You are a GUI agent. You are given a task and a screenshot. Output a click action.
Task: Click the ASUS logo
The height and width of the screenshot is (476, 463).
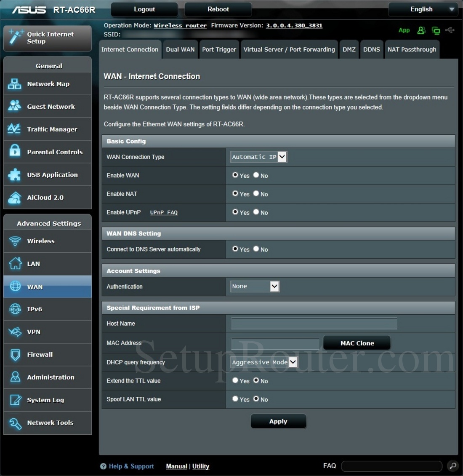coord(29,10)
